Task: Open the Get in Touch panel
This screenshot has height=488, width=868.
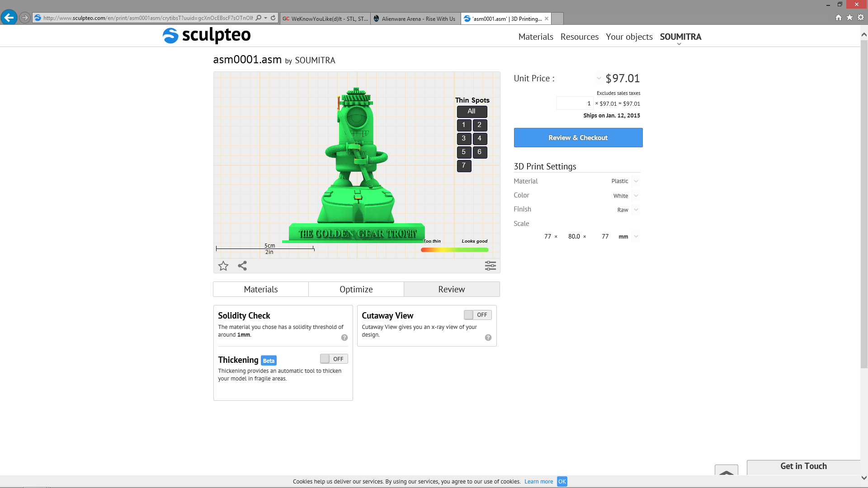Action: coord(803,467)
